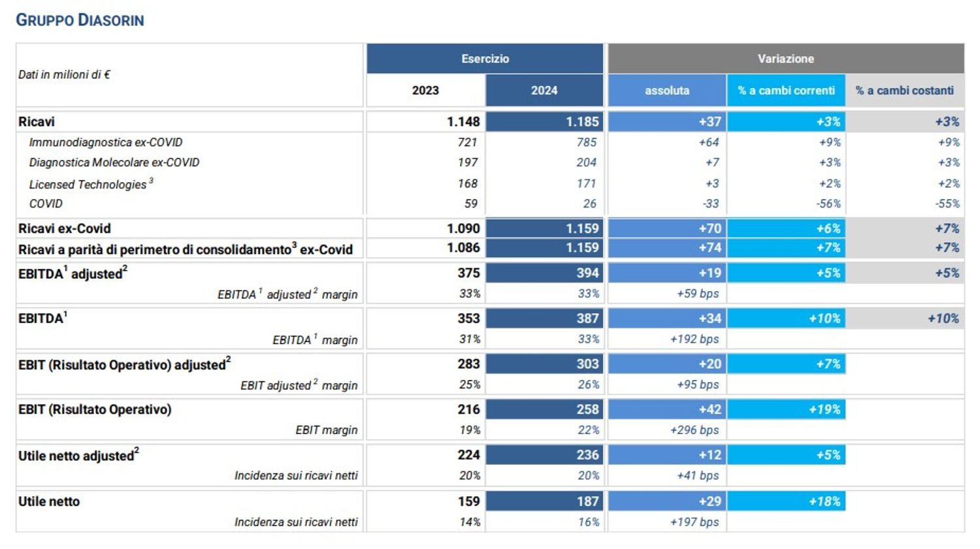Select EBIT 2024 value 258
The width and height of the screenshot is (980, 549).
[587, 410]
